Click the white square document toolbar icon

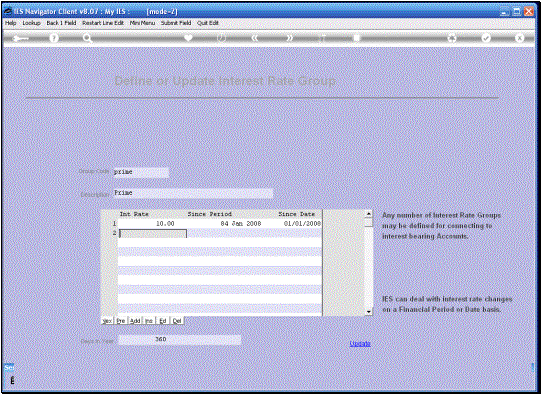click(x=356, y=38)
